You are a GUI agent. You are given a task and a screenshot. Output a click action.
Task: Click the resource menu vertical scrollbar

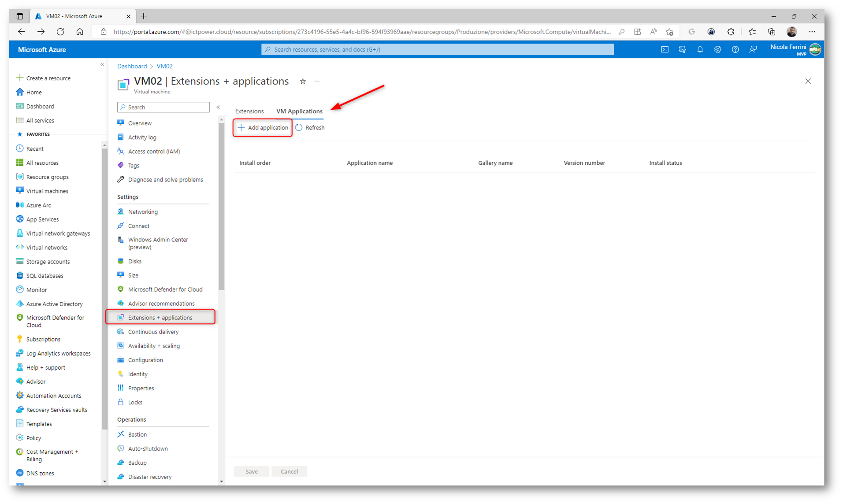(x=221, y=207)
